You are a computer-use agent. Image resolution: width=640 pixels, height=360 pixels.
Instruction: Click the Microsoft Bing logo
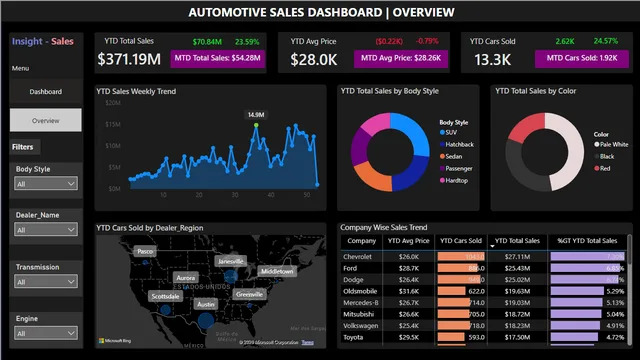click(115, 340)
